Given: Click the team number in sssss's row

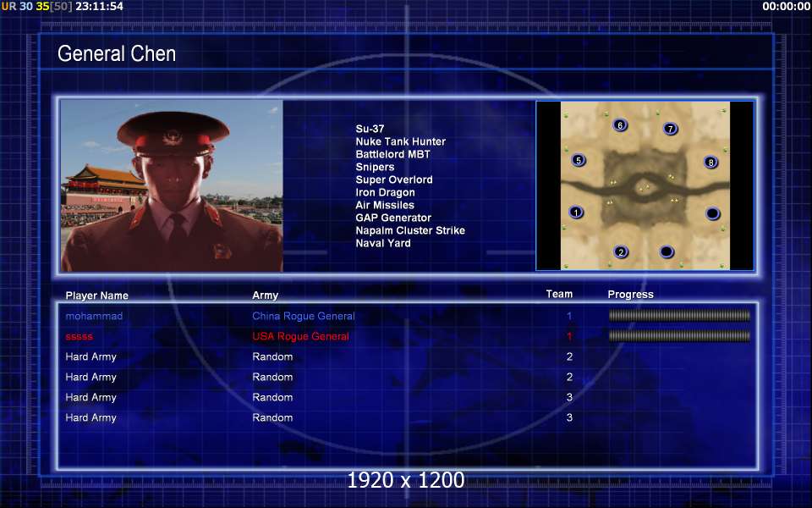Looking at the screenshot, I should tap(569, 336).
